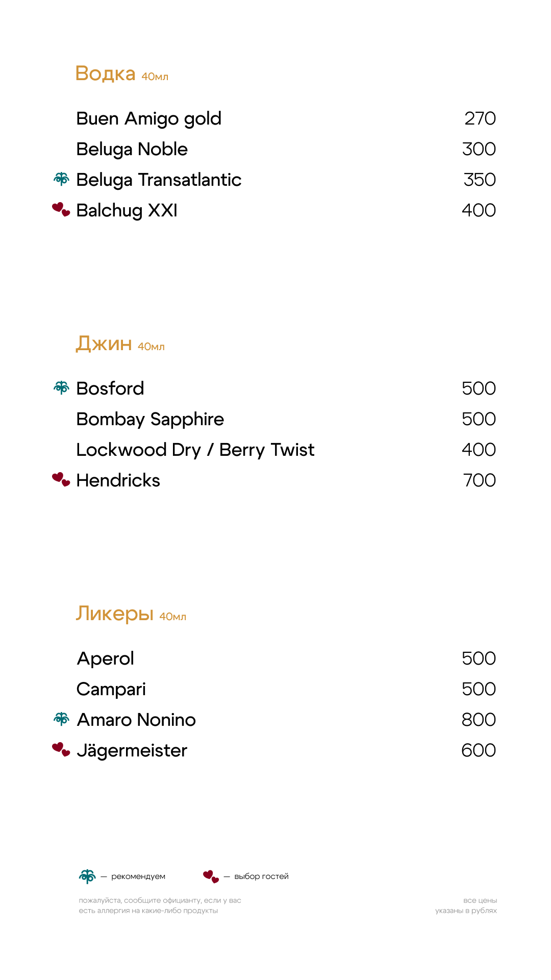
Task: Click the recommended icon beside Beluga Transatlantic
Action: 61,179
